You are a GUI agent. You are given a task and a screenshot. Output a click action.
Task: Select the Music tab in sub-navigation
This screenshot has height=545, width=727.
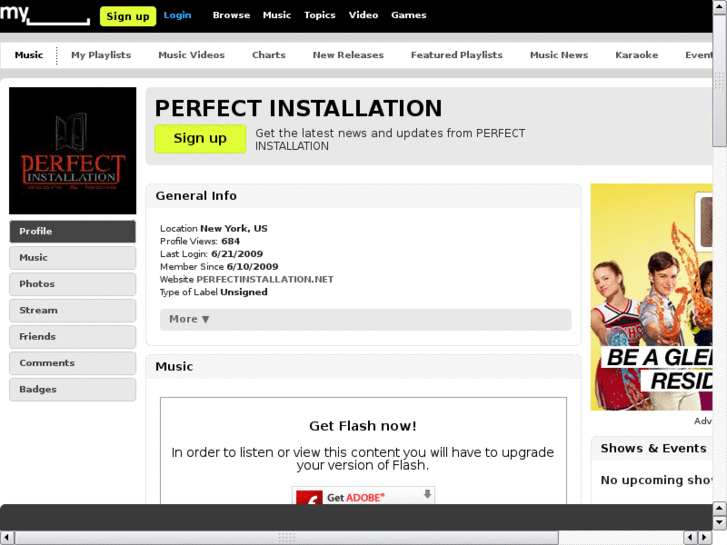29,55
